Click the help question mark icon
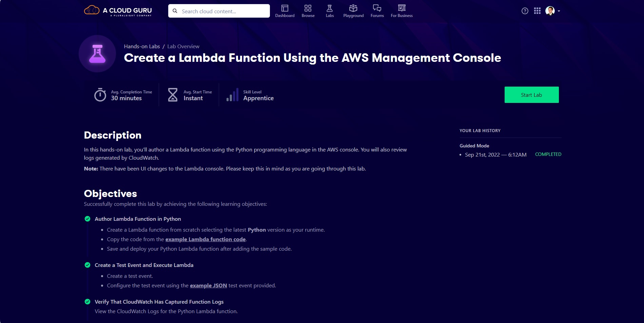Screen dimensions: 644x323 (525, 11)
